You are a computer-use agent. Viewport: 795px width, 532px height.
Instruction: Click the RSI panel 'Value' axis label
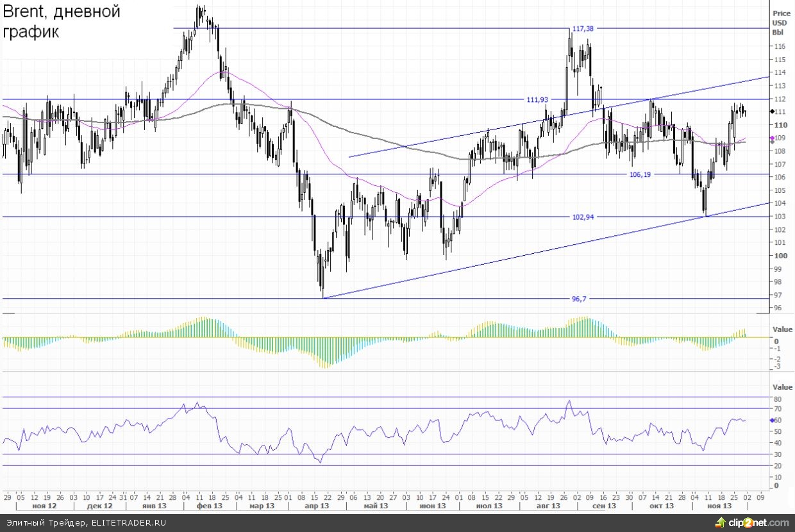pos(782,387)
